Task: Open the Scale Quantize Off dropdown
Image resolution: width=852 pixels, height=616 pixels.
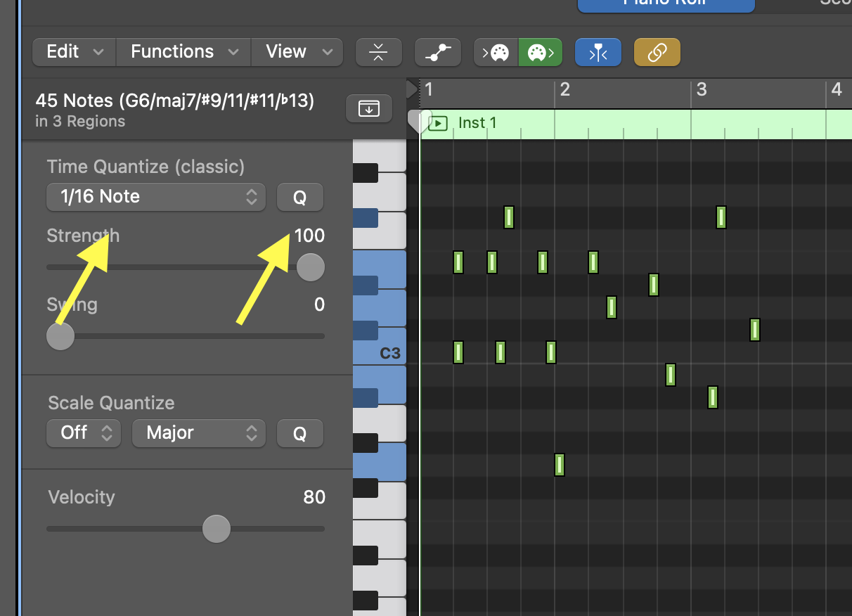Action: (x=84, y=432)
